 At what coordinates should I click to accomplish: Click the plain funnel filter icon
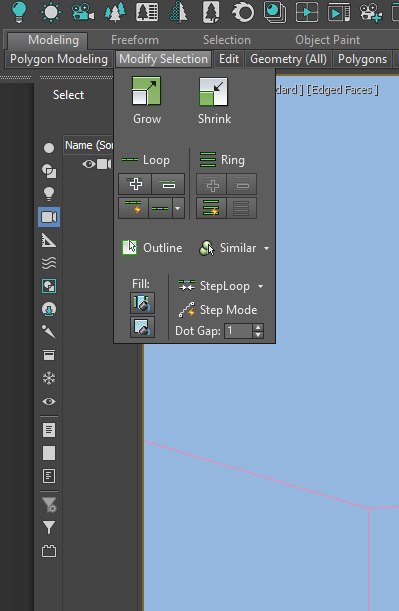coord(49,527)
